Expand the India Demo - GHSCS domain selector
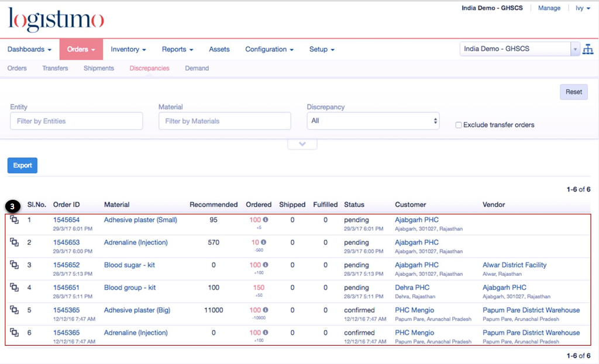This screenshot has height=364, width=599. (x=575, y=49)
